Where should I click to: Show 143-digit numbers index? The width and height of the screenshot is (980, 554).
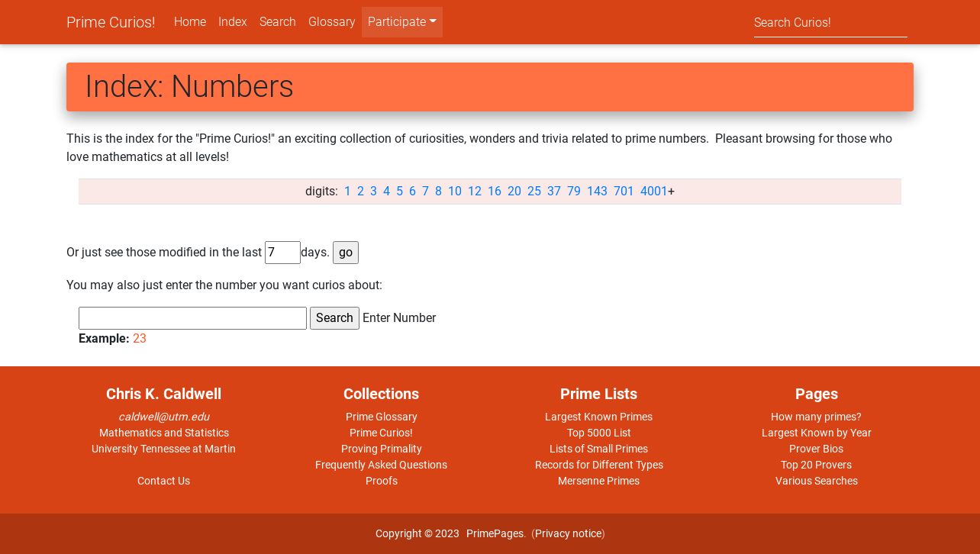(x=597, y=192)
